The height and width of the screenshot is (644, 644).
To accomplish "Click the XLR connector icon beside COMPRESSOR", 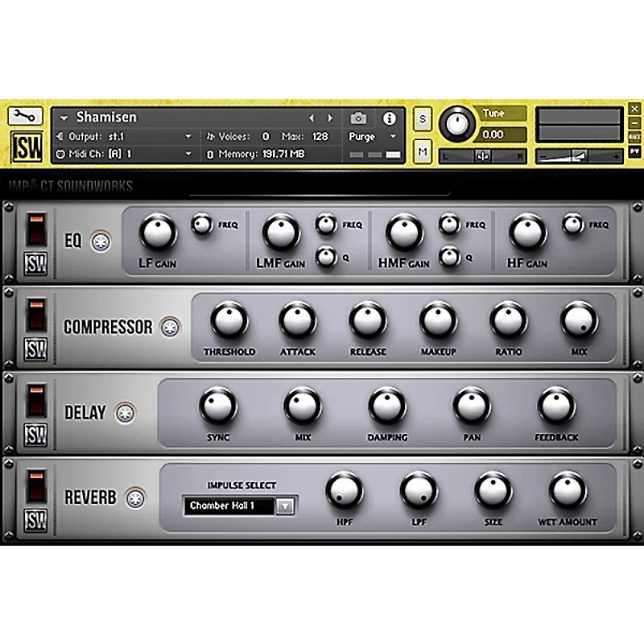I will [171, 327].
